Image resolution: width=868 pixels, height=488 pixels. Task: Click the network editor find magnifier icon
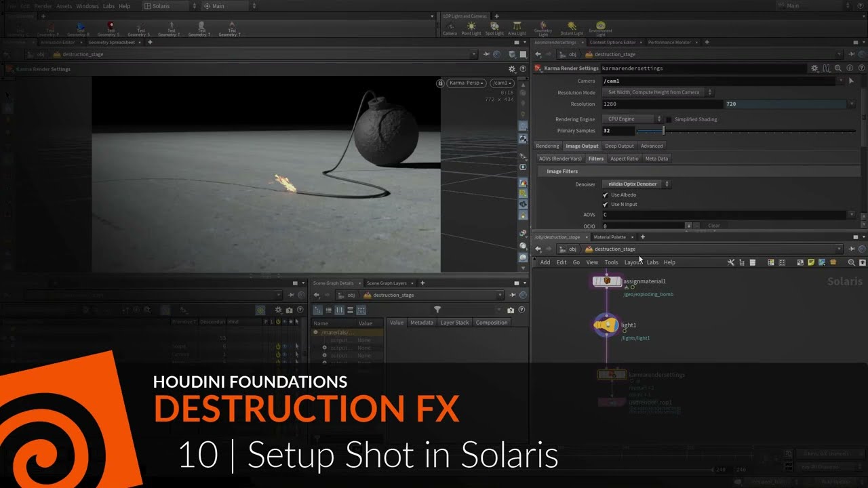click(852, 262)
